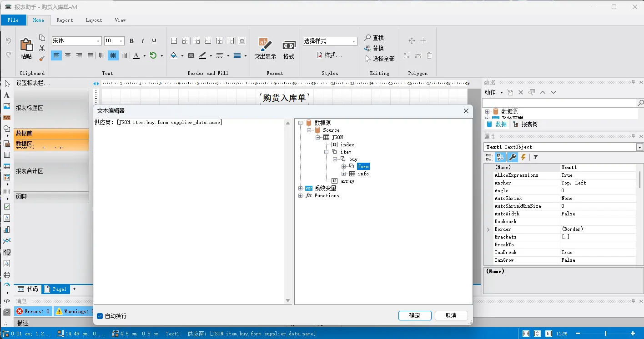The width and height of the screenshot is (644, 339).
Task: Paste using the 粘贴 button
Action: 26,49
